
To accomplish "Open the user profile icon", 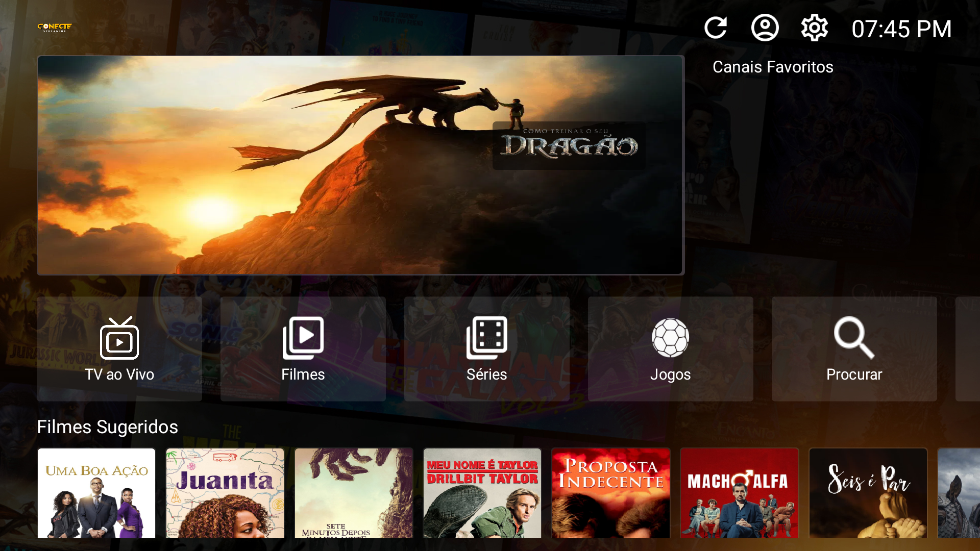I will [765, 28].
